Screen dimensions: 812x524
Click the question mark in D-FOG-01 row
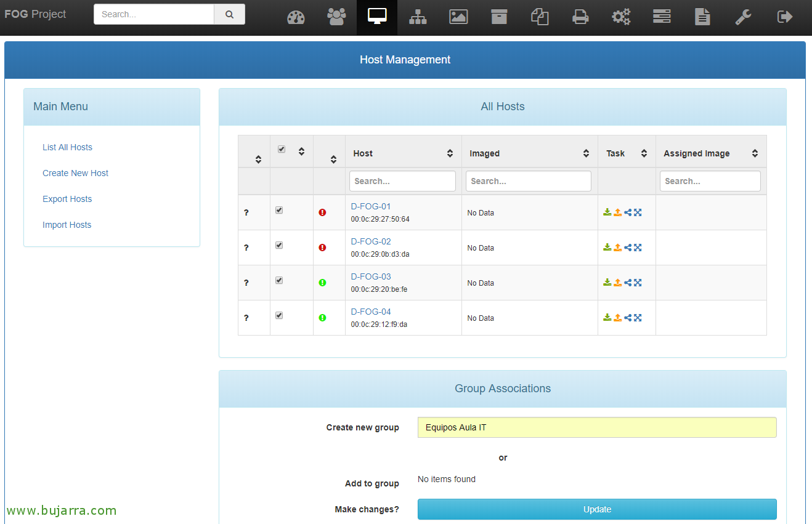pos(246,212)
